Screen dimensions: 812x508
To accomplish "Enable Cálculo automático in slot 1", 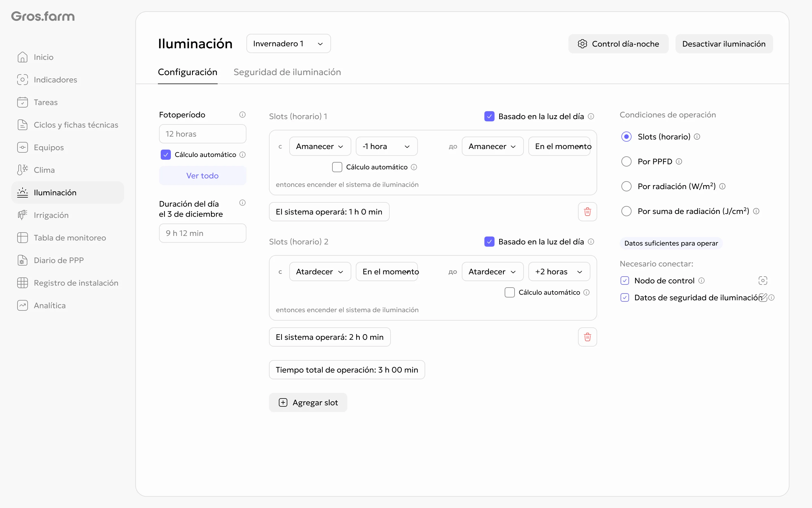I will point(337,167).
